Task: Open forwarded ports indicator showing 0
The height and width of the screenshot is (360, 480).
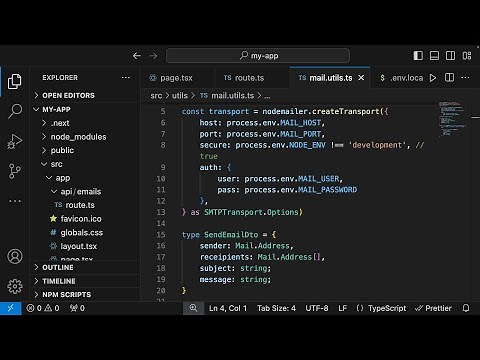Action: (77, 308)
